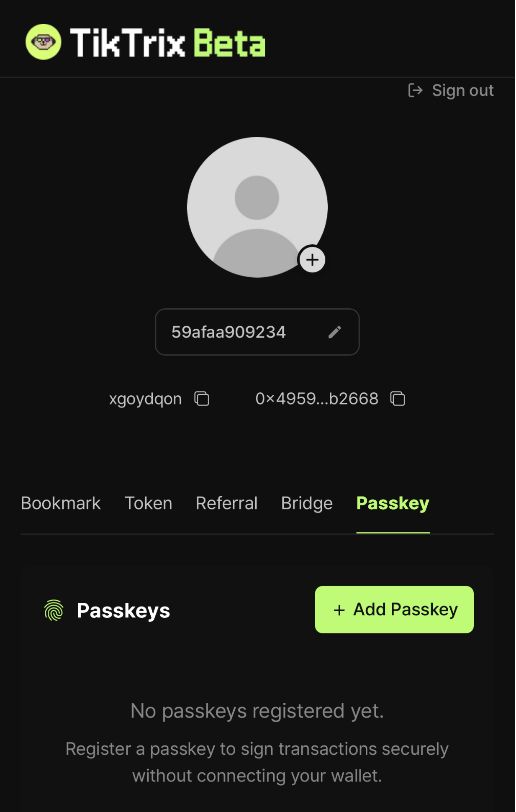This screenshot has height=812, width=516.
Task: Select the Bridge tab
Action: click(307, 503)
